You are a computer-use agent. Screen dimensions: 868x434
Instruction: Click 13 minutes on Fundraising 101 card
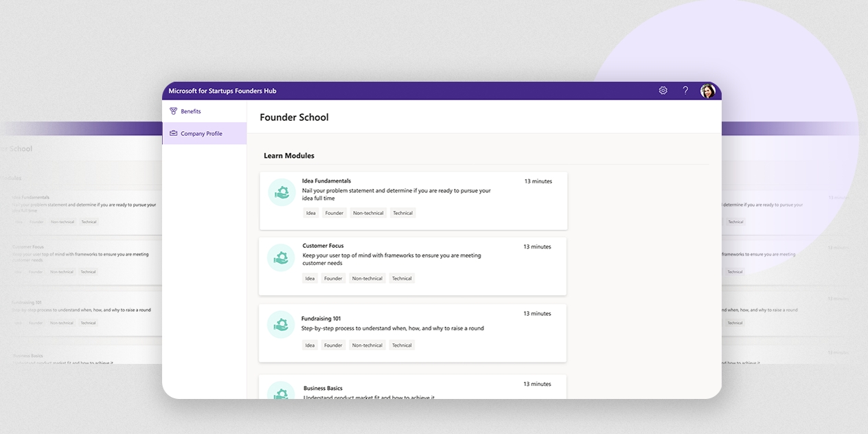coord(538,313)
